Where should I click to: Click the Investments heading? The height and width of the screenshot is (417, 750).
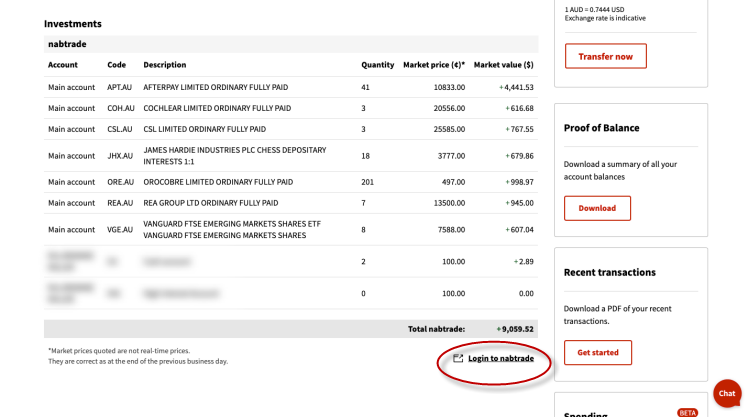point(73,24)
